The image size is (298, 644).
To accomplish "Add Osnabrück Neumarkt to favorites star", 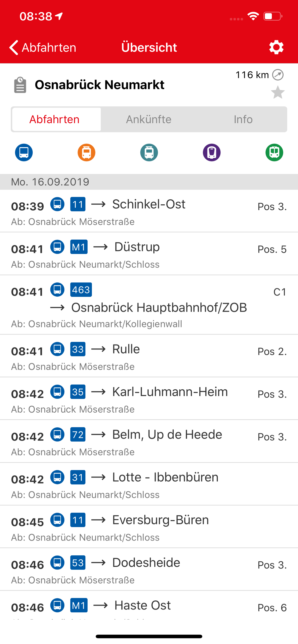I will 278,92.
